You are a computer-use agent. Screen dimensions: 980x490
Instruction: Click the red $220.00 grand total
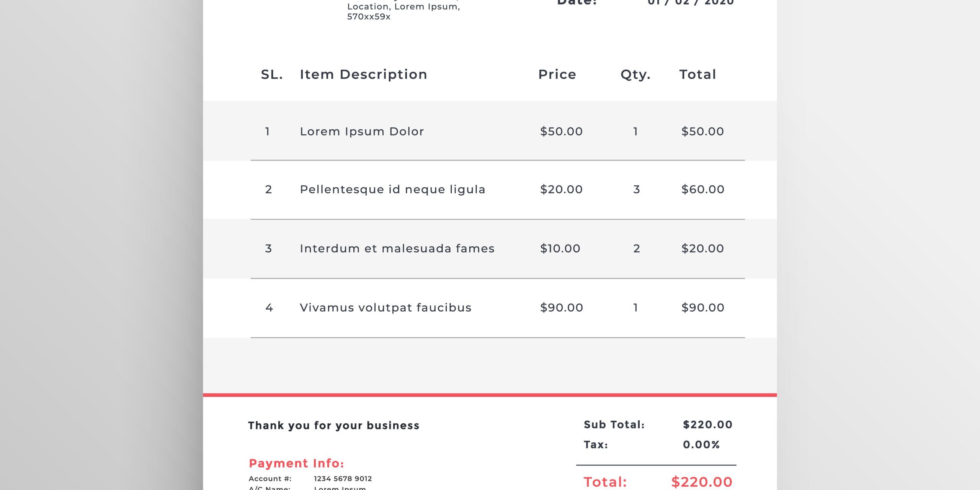[702, 482]
